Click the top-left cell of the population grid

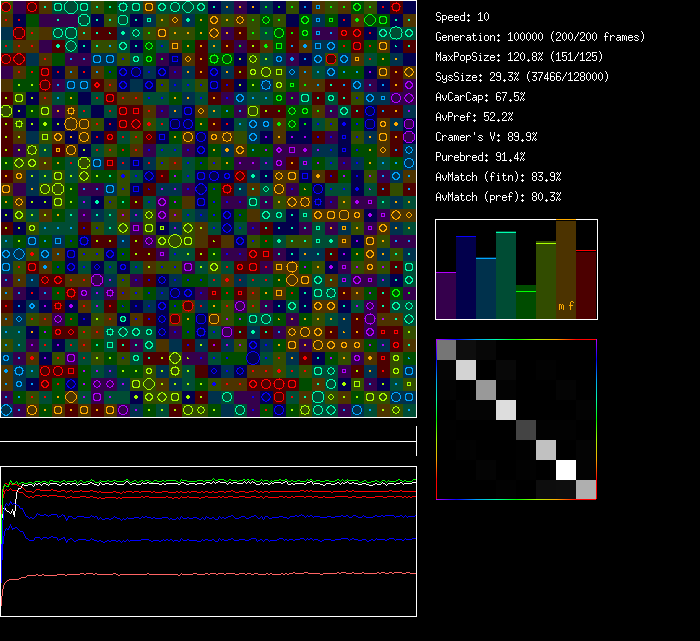[6, 7]
